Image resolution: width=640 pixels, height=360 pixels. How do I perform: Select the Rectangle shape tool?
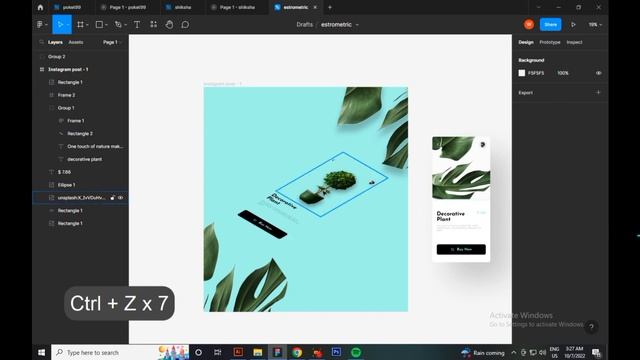99,24
